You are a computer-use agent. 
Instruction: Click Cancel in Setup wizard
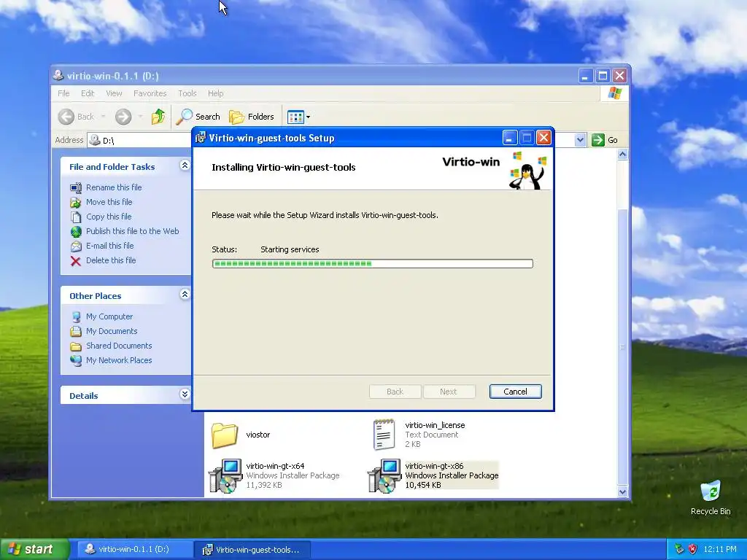click(x=515, y=392)
